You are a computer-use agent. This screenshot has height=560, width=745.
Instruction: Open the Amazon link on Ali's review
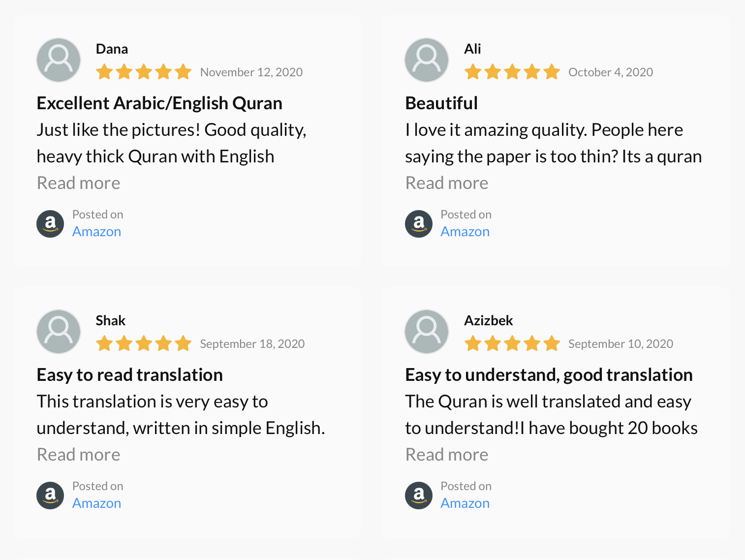[x=465, y=232]
